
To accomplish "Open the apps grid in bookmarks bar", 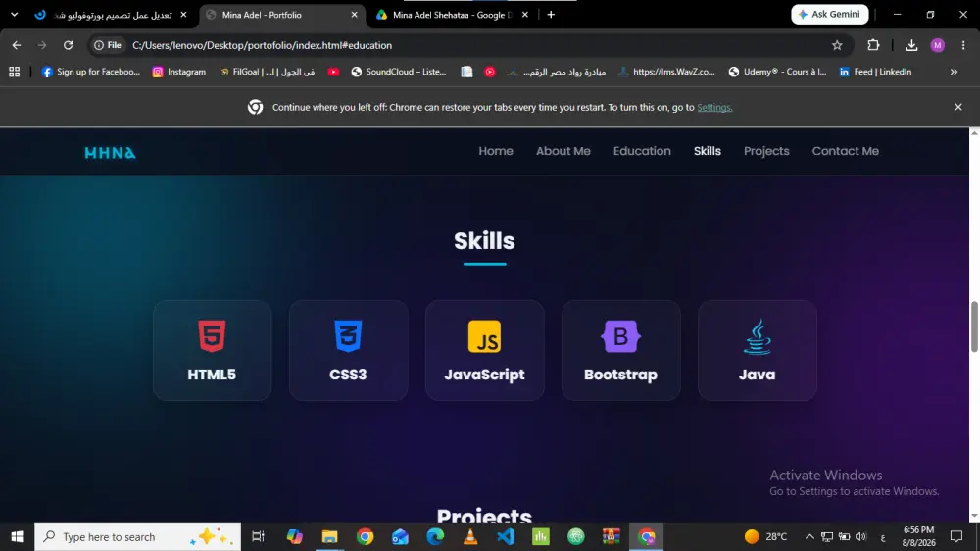I will 15,72.
